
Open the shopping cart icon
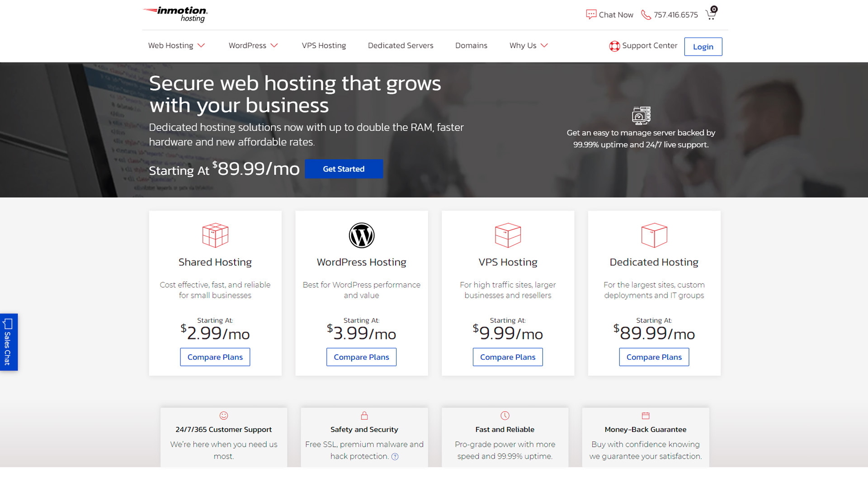click(710, 14)
